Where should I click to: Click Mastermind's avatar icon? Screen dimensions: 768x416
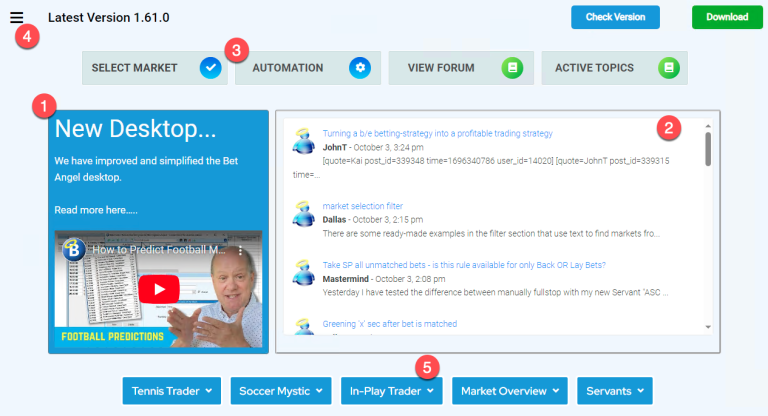coord(304,272)
